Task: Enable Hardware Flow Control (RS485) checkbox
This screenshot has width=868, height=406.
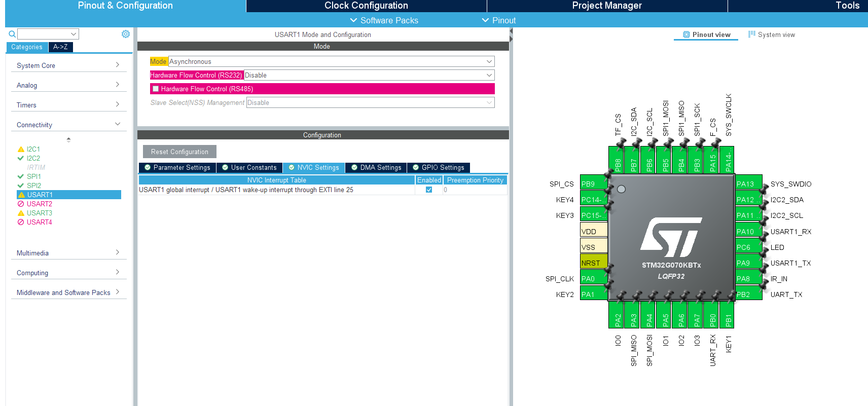Action: tap(156, 89)
